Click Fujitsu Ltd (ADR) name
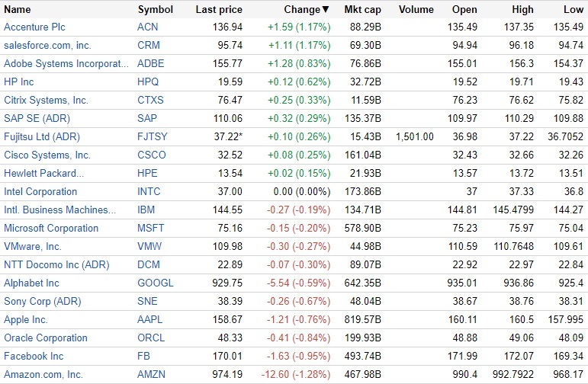 click(42, 136)
